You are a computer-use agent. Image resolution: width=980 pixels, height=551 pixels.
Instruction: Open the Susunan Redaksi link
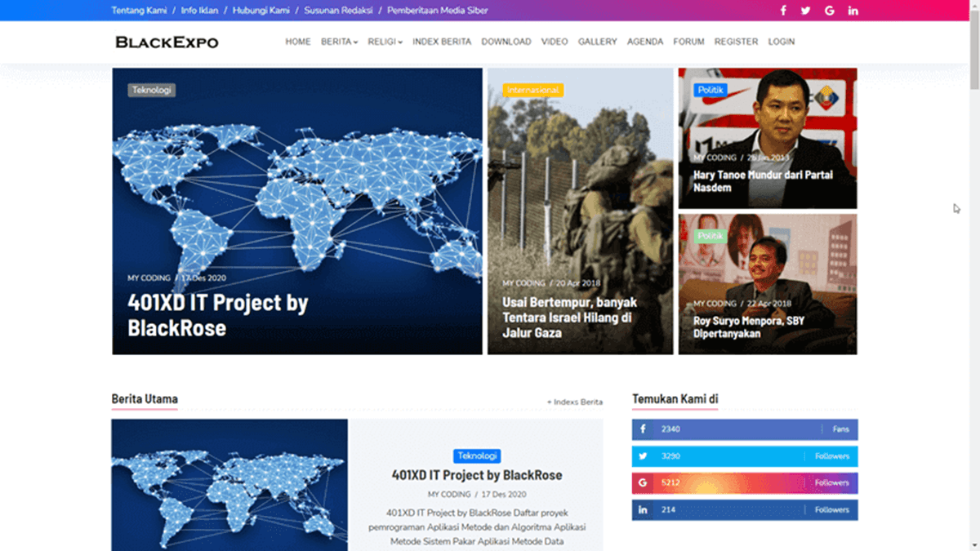pos(338,11)
